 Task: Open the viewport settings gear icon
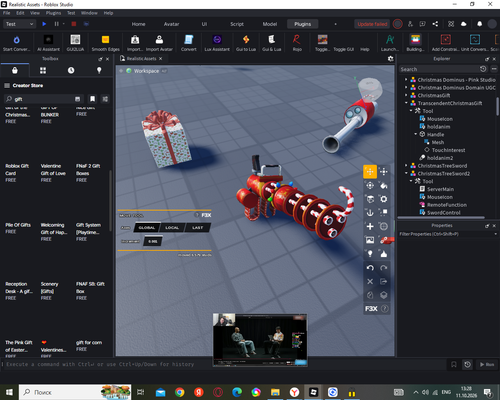tap(391, 59)
